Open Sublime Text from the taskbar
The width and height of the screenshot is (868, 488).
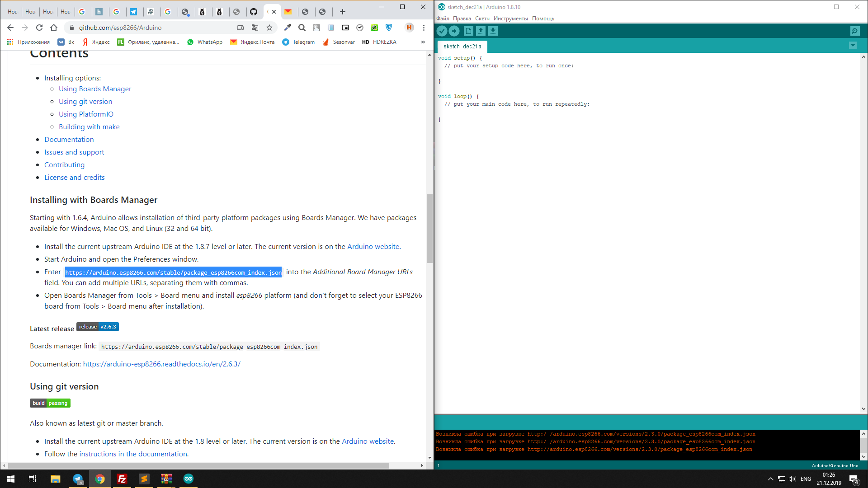(144, 479)
